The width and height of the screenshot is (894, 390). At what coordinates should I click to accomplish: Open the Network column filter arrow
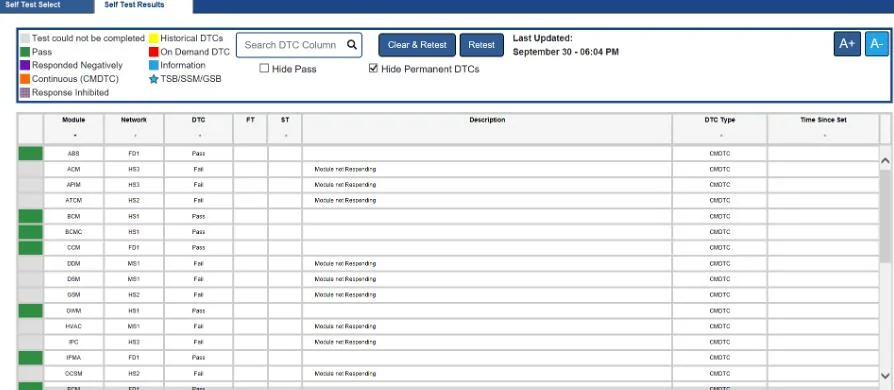tap(134, 136)
